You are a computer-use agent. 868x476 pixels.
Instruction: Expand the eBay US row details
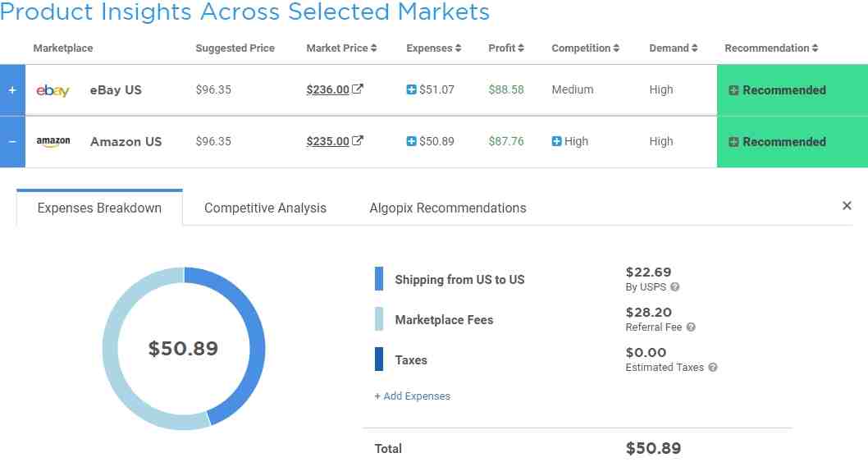(x=12, y=90)
